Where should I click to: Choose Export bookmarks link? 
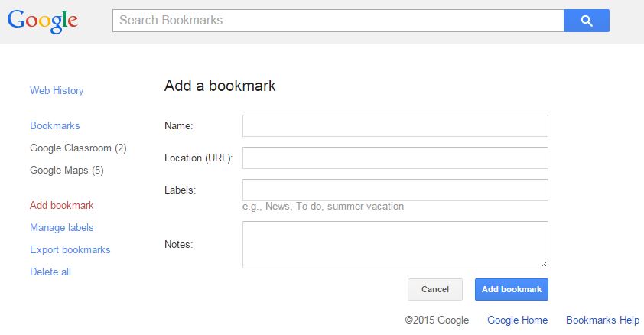(x=70, y=249)
